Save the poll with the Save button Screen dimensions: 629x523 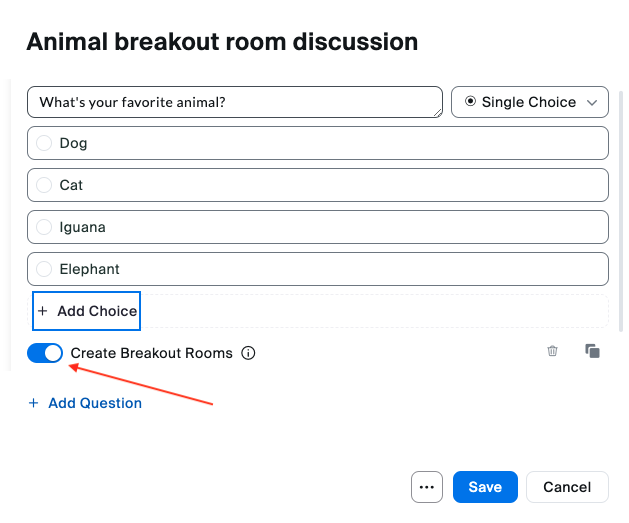[x=485, y=487]
